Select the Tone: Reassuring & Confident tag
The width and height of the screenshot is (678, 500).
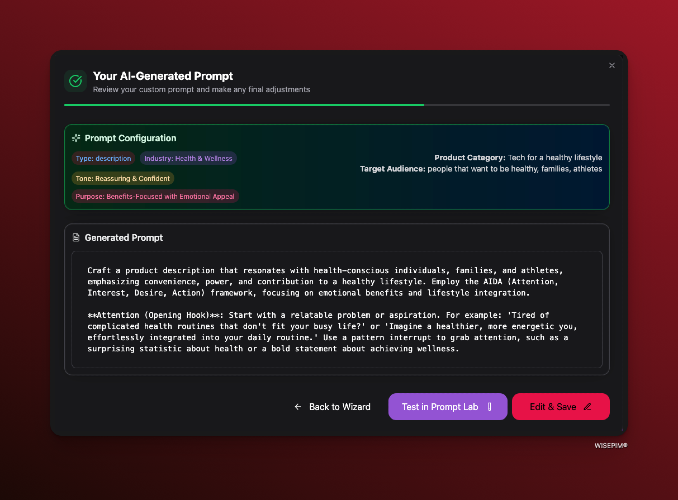point(123,178)
